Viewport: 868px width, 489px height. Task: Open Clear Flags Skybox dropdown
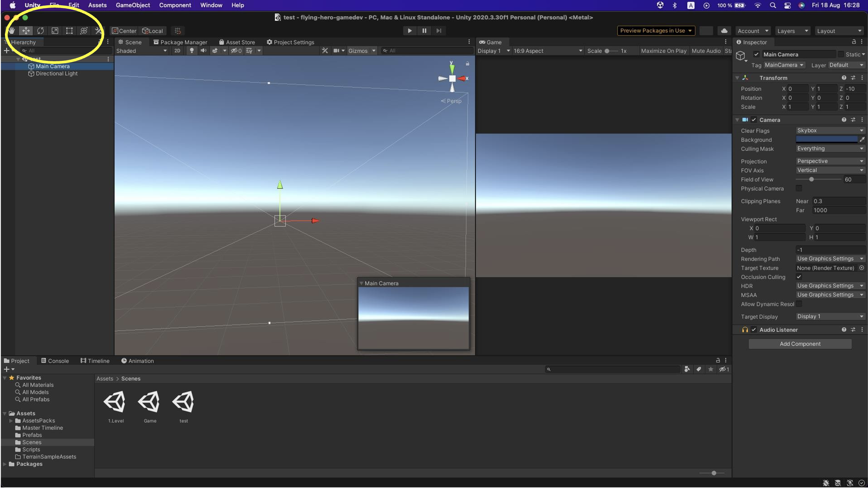coord(830,130)
